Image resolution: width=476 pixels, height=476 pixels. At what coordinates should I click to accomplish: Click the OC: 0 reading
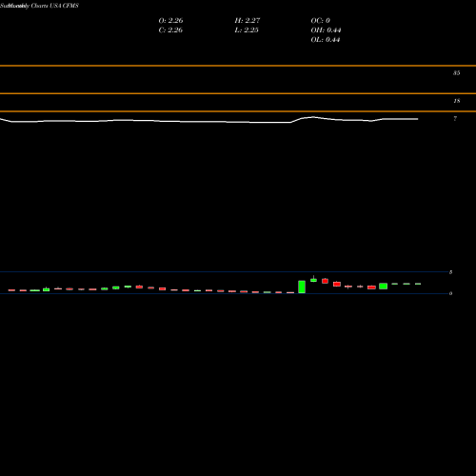pos(321,21)
